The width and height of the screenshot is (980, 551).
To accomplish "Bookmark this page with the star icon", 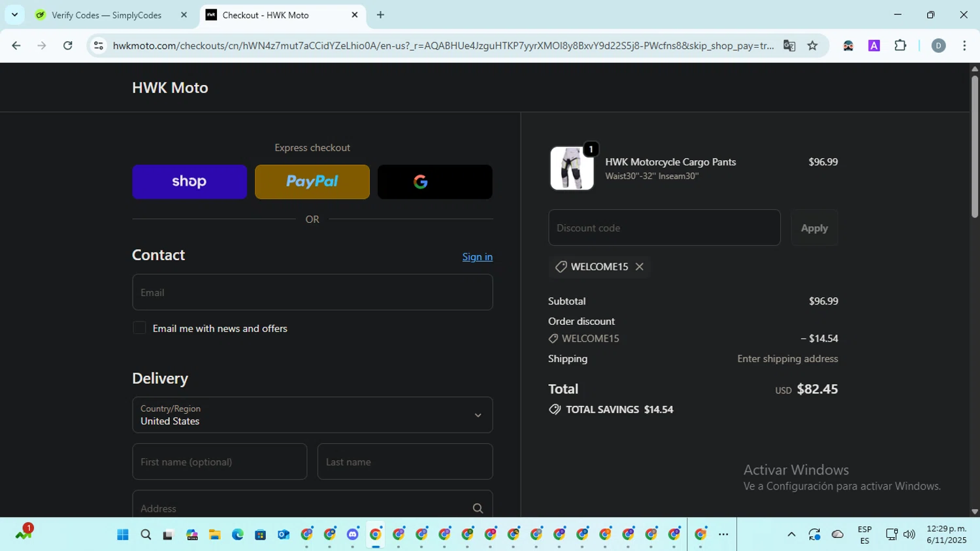I will (x=813, y=46).
